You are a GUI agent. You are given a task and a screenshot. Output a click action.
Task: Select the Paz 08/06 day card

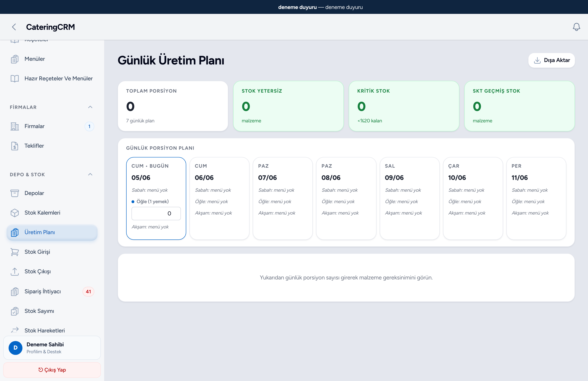click(346, 198)
